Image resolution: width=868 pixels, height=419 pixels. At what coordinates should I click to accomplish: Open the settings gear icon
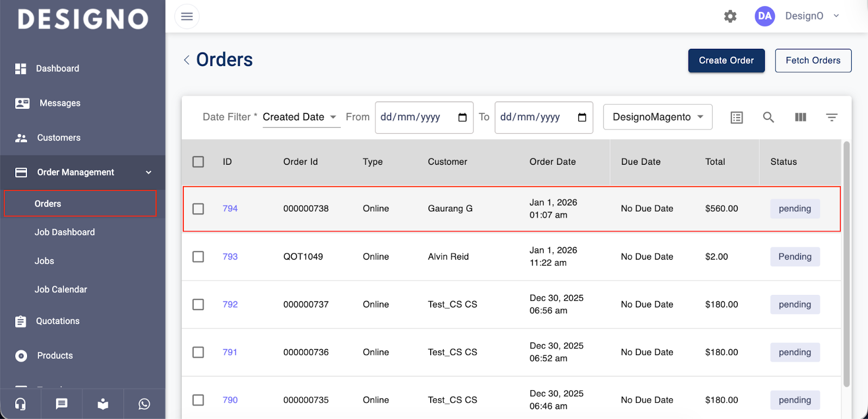tap(730, 16)
